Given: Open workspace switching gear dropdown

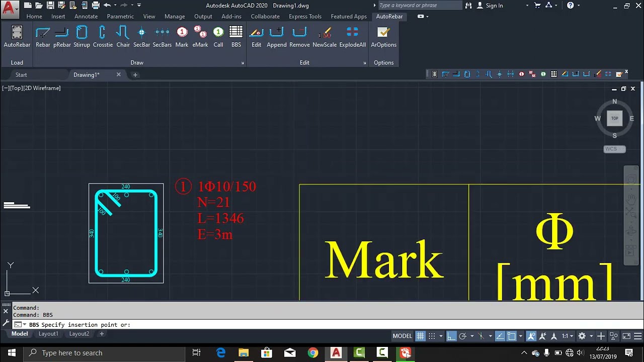Looking at the screenshot, I should [x=592, y=336].
